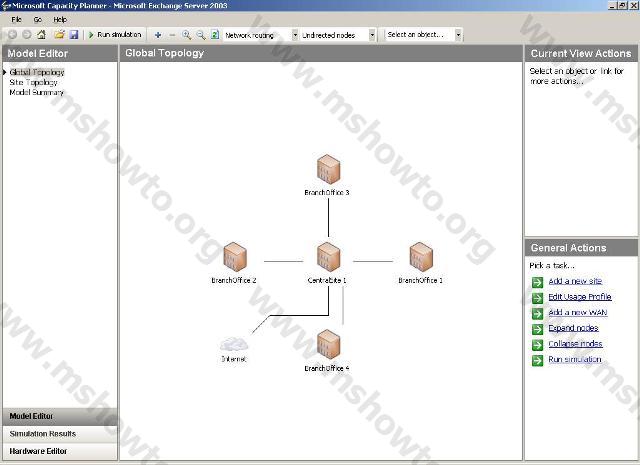640x465 pixels.
Task: Click the blue plus add icon
Action: [x=158, y=35]
